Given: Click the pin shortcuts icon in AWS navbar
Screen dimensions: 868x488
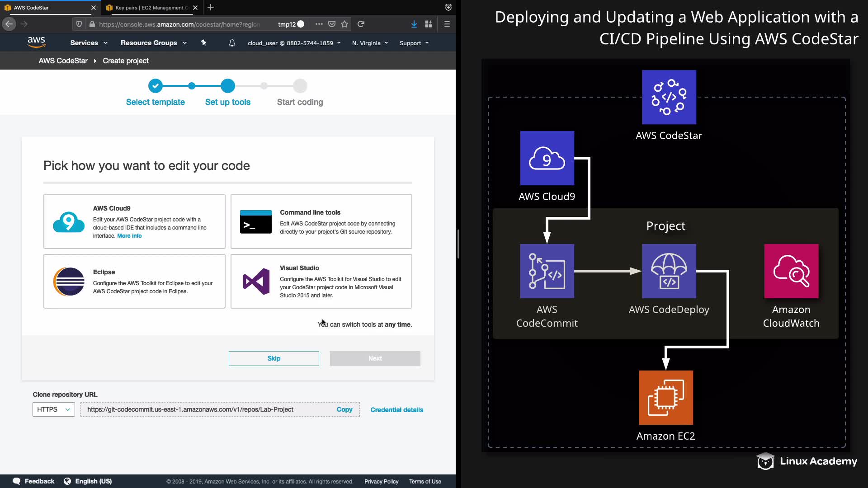Looking at the screenshot, I should 203,42.
